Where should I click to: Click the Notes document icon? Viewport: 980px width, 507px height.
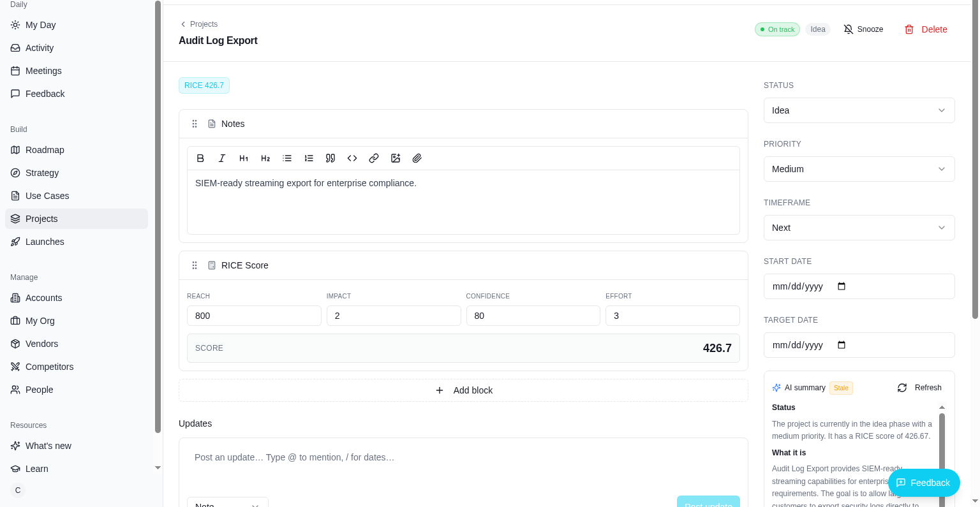pyautogui.click(x=212, y=124)
